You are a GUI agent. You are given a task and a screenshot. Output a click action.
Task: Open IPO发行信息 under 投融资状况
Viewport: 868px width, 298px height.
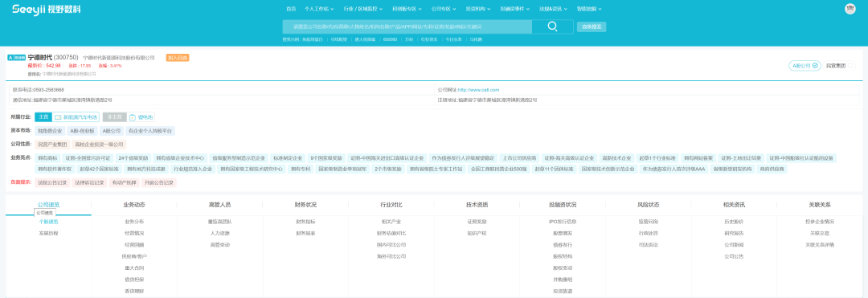[563, 222]
